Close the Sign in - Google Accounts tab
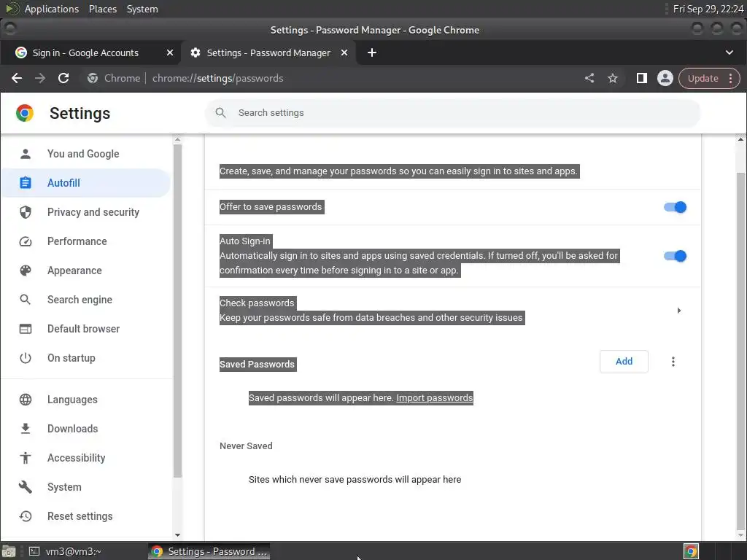Viewport: 747px width, 560px height. pyautogui.click(x=169, y=52)
